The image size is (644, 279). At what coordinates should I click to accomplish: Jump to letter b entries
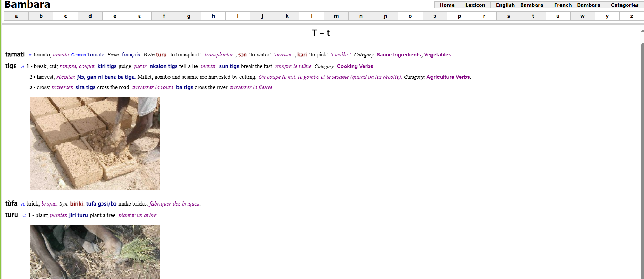pyautogui.click(x=41, y=16)
